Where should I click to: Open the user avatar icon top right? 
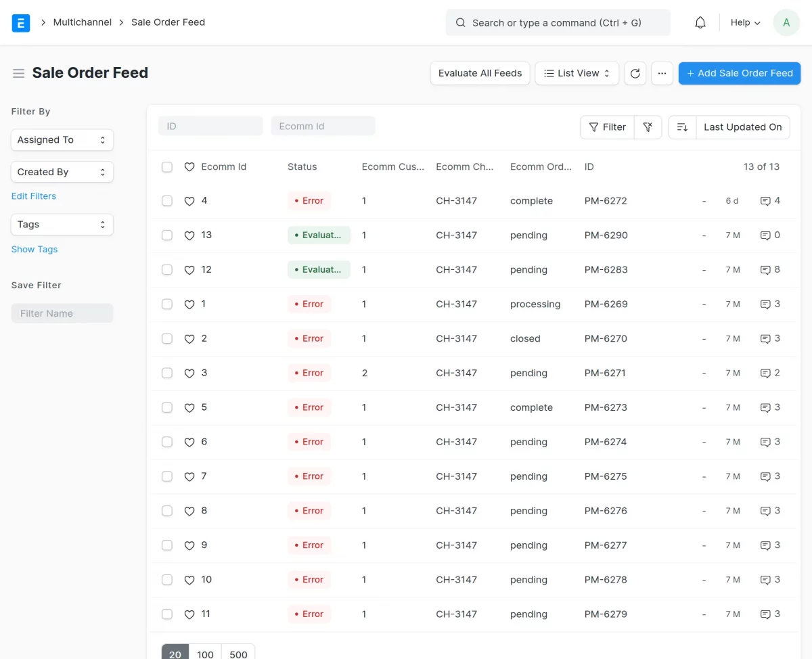pos(786,22)
